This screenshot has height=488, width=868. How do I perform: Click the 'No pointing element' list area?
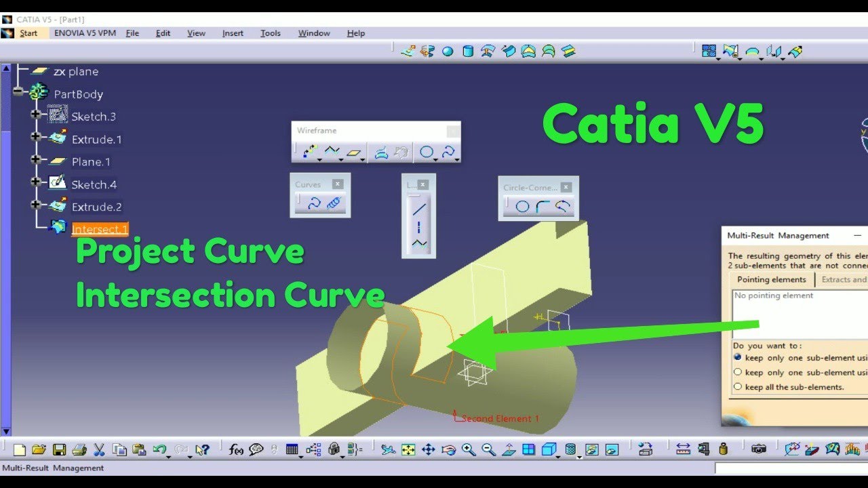(x=800, y=314)
